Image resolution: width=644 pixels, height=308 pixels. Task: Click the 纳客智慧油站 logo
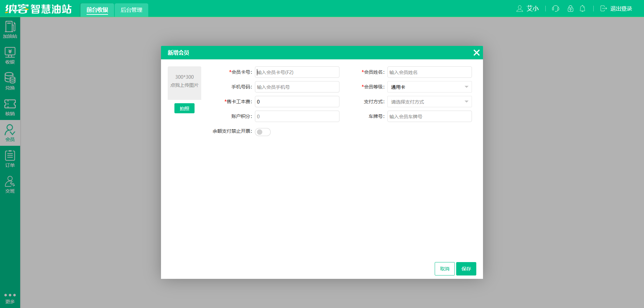click(x=38, y=9)
